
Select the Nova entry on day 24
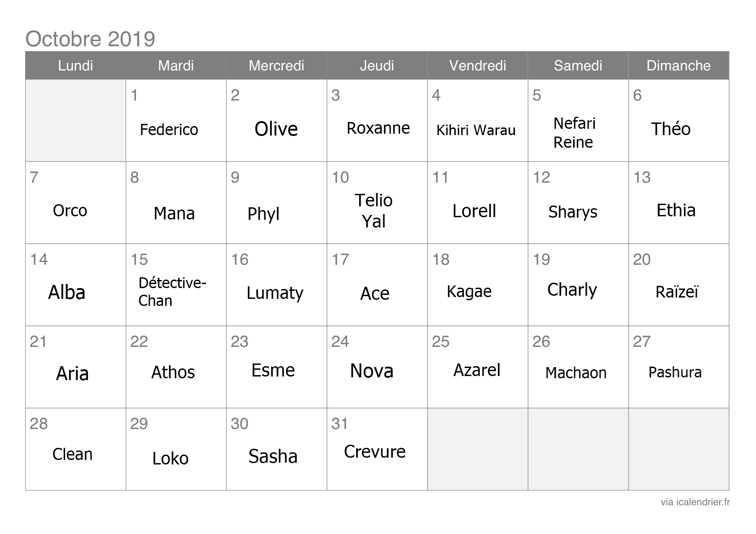(x=372, y=371)
